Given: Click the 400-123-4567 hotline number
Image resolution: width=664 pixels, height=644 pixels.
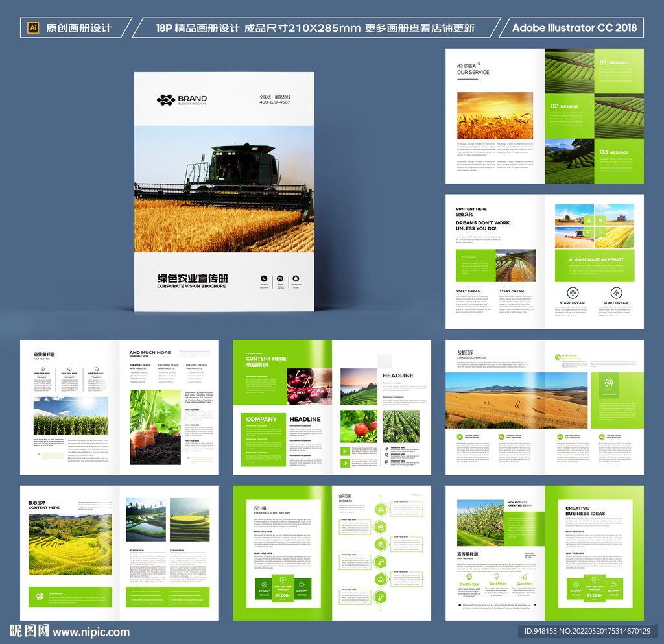Looking at the screenshot, I should (275, 102).
